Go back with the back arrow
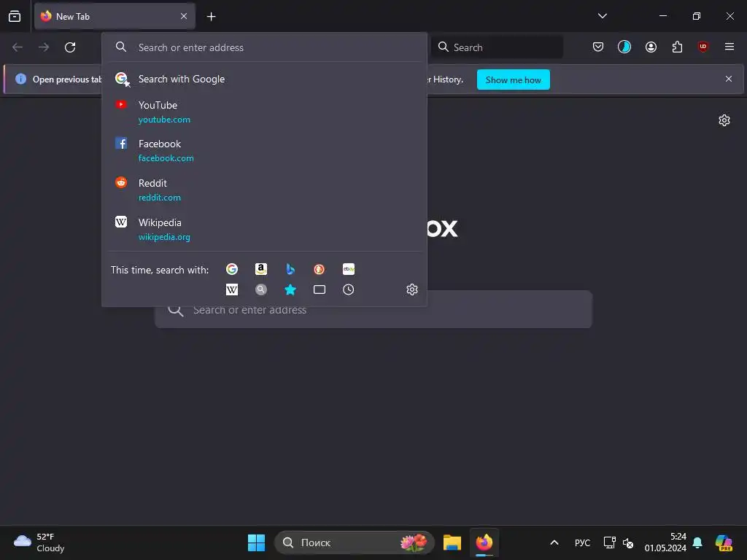Image resolution: width=747 pixels, height=560 pixels. [18, 47]
